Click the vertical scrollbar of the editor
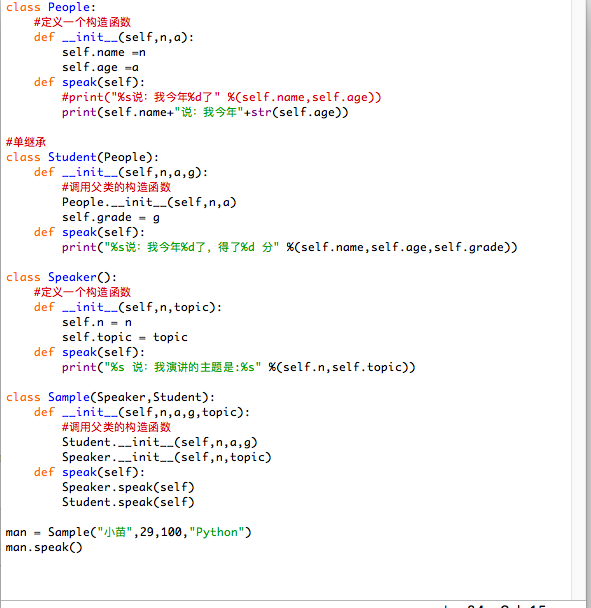 click(x=579, y=299)
